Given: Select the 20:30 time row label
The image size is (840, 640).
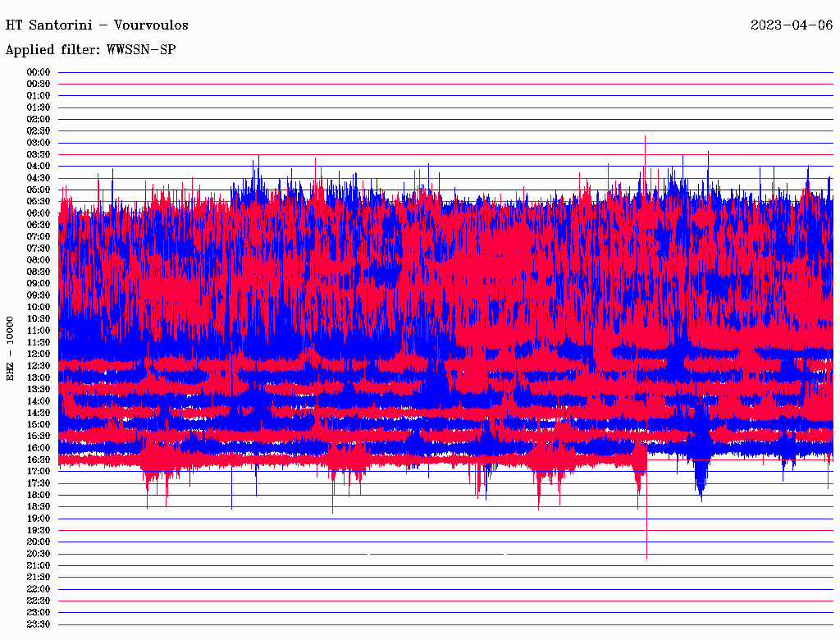Looking at the screenshot, I should (x=39, y=554).
